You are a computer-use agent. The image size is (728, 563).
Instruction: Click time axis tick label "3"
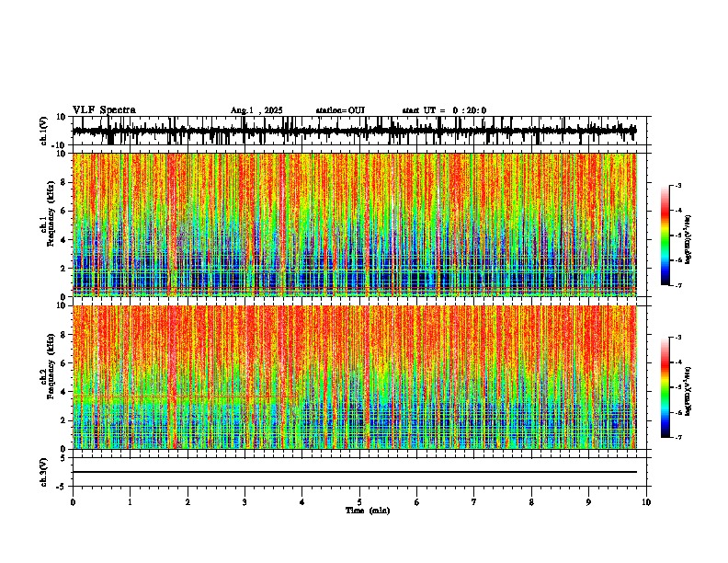tap(245, 502)
